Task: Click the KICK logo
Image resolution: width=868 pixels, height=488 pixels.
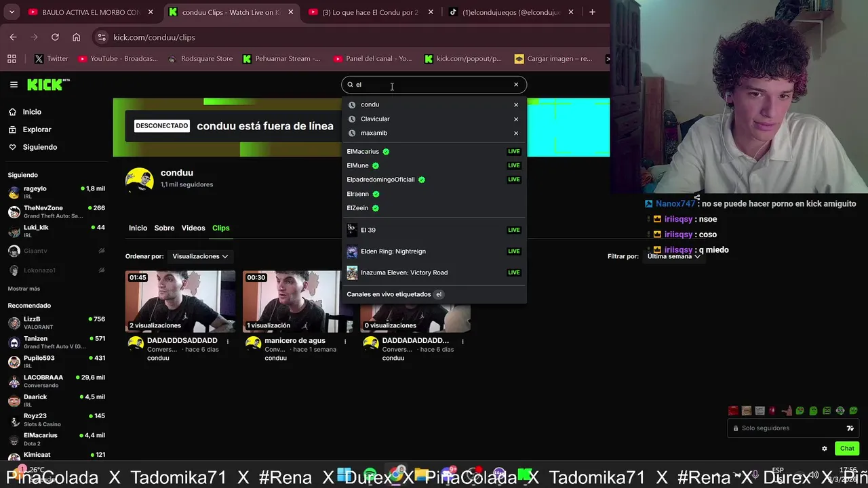Action: pos(47,85)
